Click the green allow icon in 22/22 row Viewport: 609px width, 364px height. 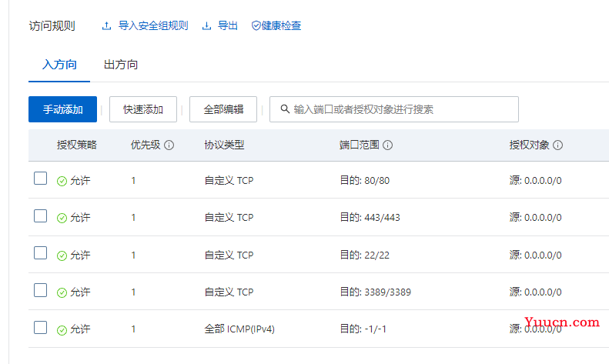click(62, 255)
